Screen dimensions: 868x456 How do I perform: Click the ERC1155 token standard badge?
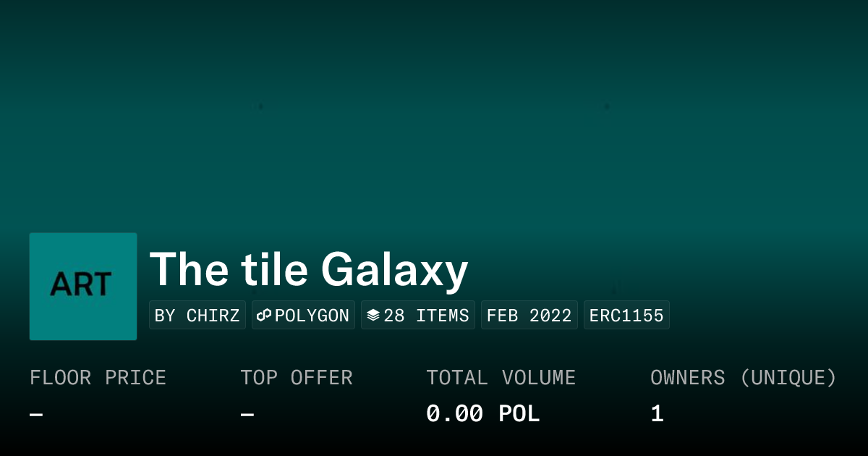pos(626,316)
